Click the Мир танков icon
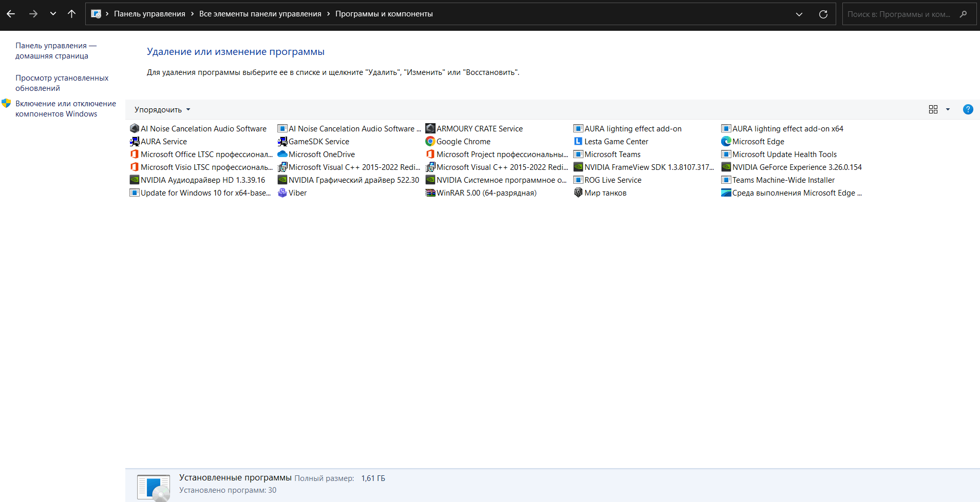Viewport: 980px width, 502px height. point(578,193)
